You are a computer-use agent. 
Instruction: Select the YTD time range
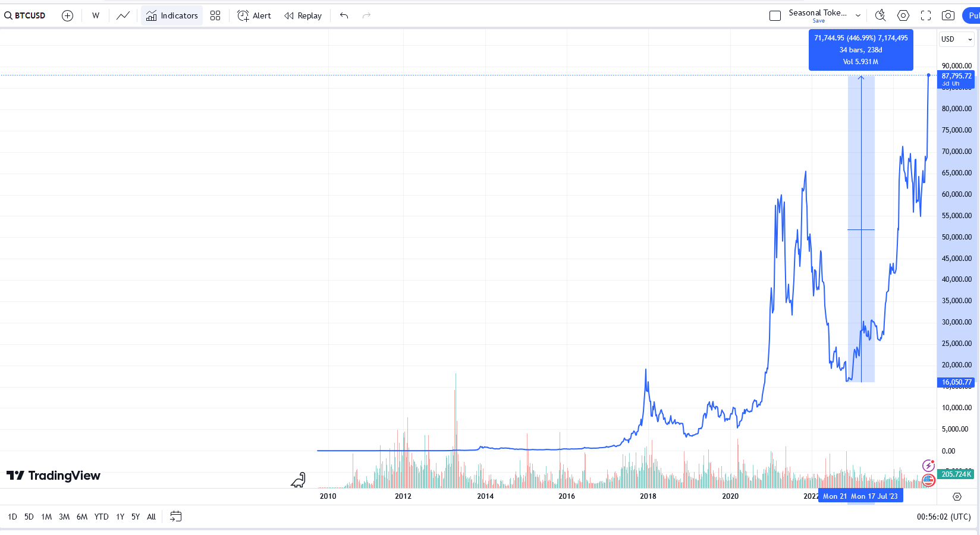coord(102,517)
